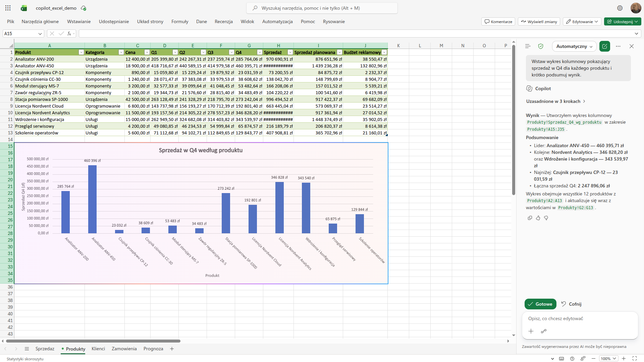Open the Q1 column filter
The width and height of the screenshot is (644, 362).
pyautogui.click(x=175, y=52)
